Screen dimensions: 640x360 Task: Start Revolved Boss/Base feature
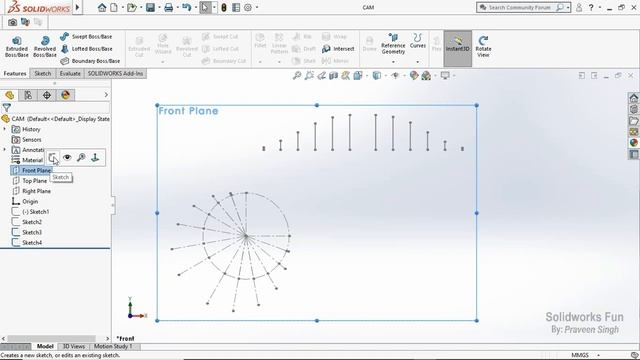(x=45, y=46)
